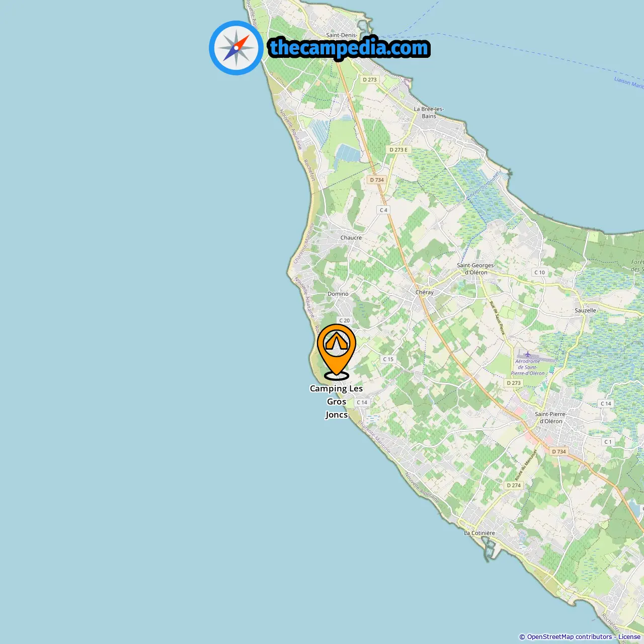Click the C 20 road shield near Domino
The height and width of the screenshot is (644, 644).
[344, 320]
